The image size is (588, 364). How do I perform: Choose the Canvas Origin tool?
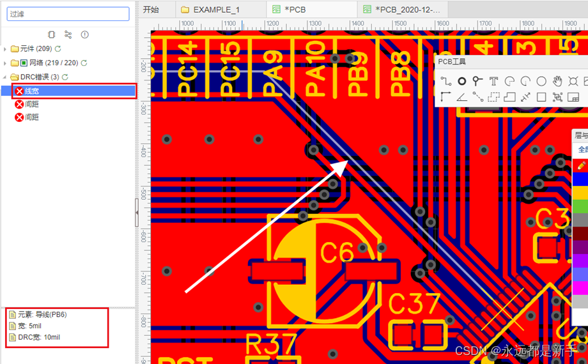click(x=445, y=97)
